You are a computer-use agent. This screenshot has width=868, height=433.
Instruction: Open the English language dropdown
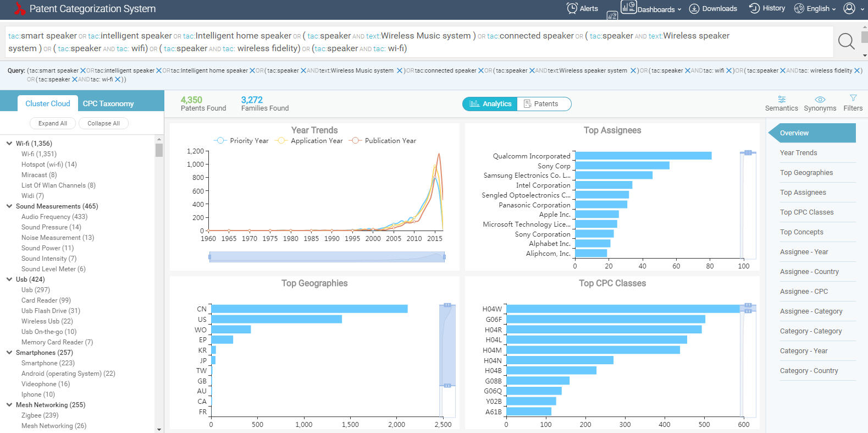[x=815, y=8]
